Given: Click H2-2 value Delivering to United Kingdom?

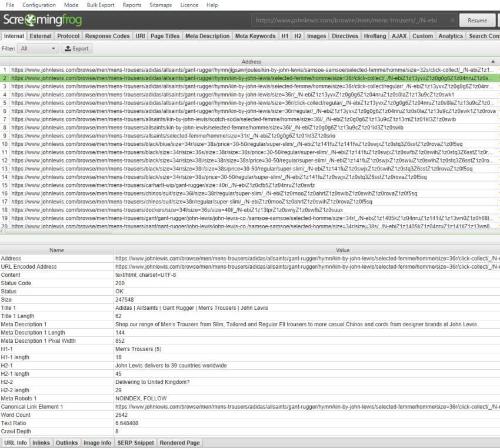Looking at the screenshot, I should point(152,382).
